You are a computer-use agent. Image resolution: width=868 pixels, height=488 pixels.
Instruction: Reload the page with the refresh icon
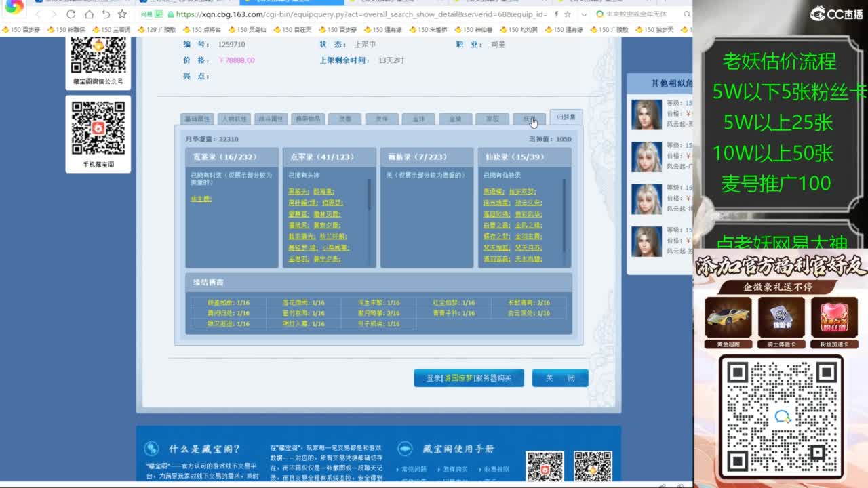click(71, 14)
